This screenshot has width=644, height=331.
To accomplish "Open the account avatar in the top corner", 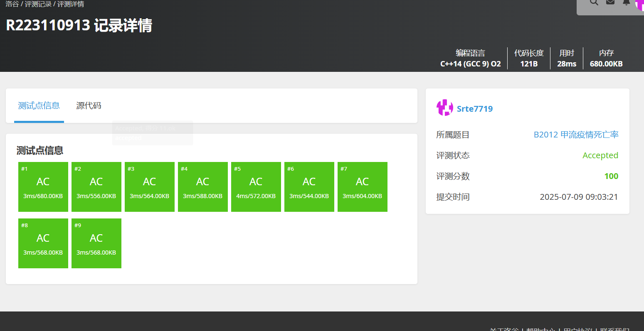I will [640, 4].
